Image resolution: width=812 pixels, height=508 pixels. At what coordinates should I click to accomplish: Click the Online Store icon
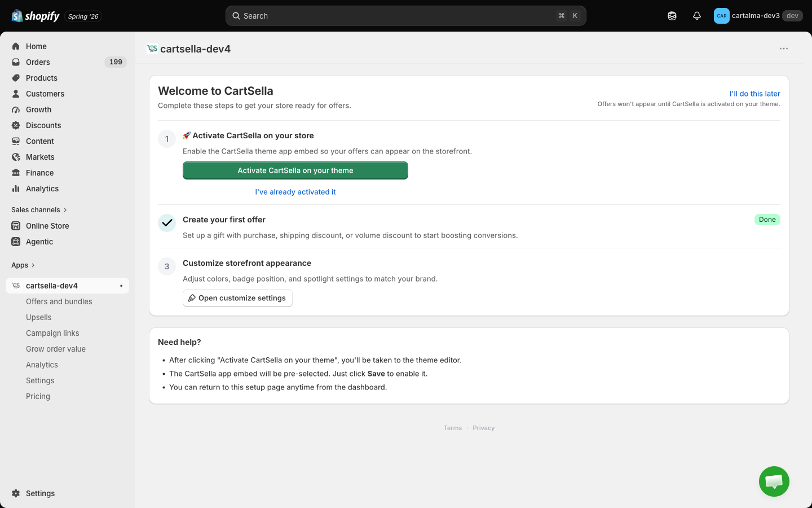(x=16, y=226)
